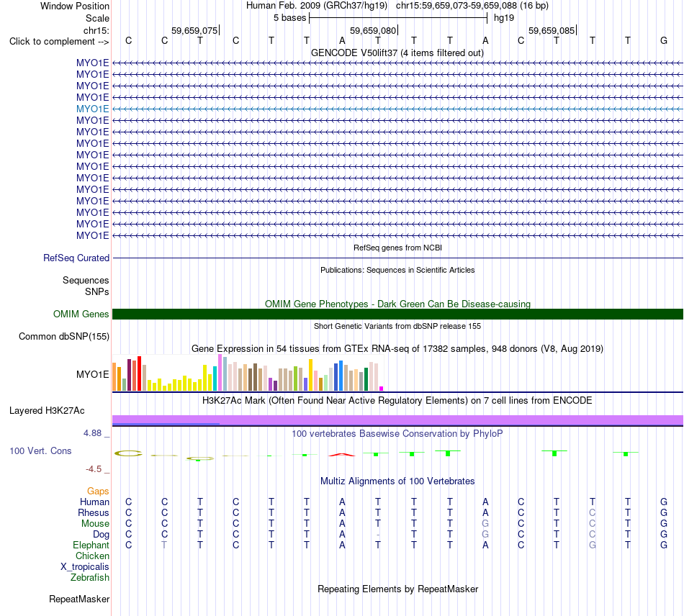The width and height of the screenshot is (684, 616).
Task: Select the 'Rhesus' alignment row label
Action: point(94,513)
